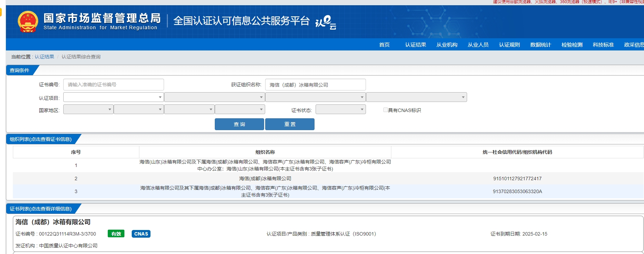This screenshot has height=254, width=644.
Task: Click the blue CNAS badge
Action: pyautogui.click(x=141, y=234)
